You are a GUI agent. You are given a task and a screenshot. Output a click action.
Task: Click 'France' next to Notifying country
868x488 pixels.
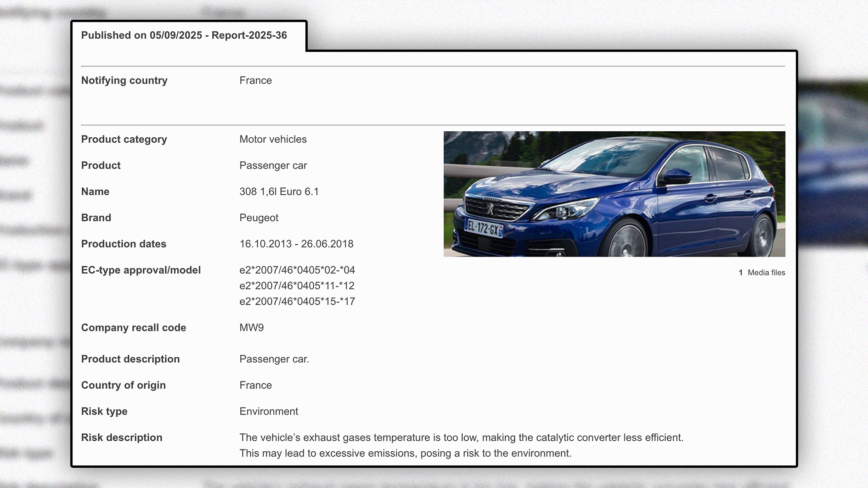pos(255,80)
